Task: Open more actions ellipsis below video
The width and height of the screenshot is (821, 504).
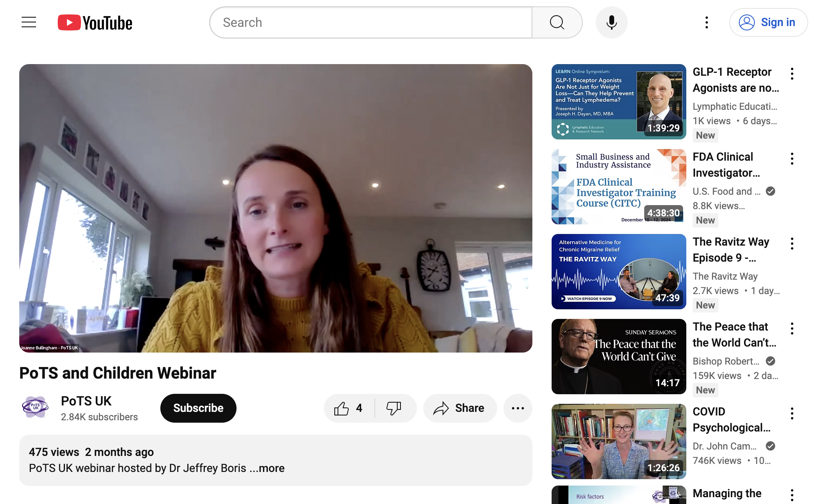Action: (x=518, y=408)
